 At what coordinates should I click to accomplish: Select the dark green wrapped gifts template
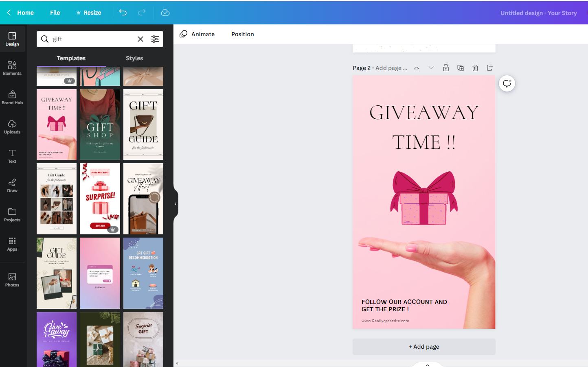100,340
